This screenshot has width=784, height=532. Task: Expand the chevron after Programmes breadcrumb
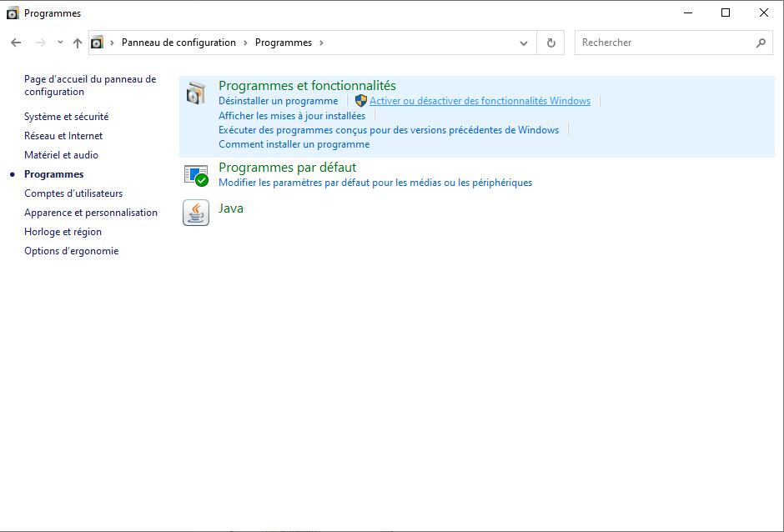321,43
